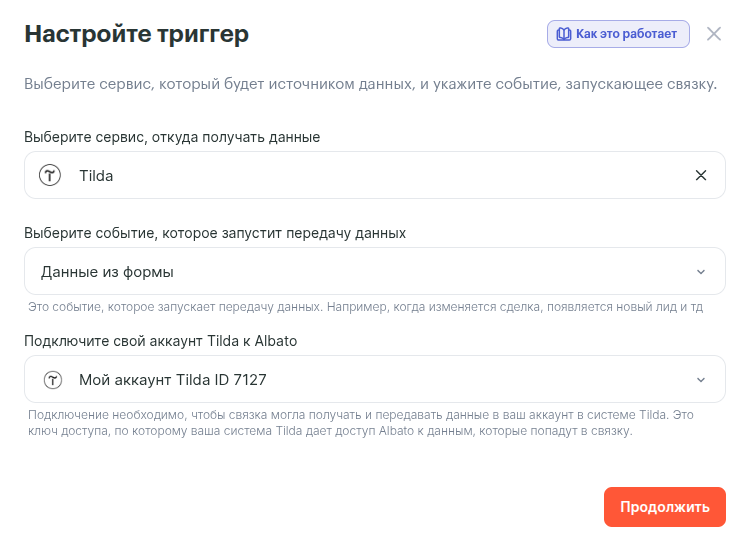Click the hint text under event dropdown
Image resolution: width=747 pixels, height=544 pixels.
pyautogui.click(x=365, y=306)
